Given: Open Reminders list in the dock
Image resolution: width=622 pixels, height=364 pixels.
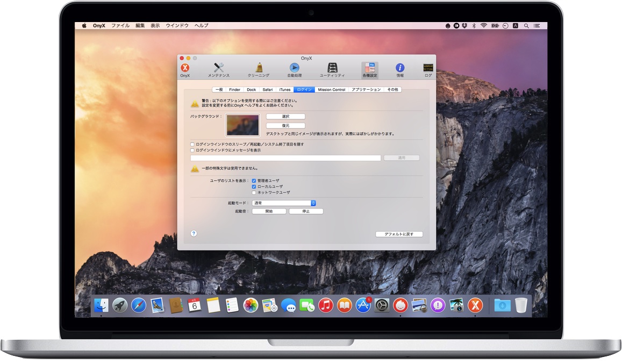Looking at the screenshot, I should 232,305.
